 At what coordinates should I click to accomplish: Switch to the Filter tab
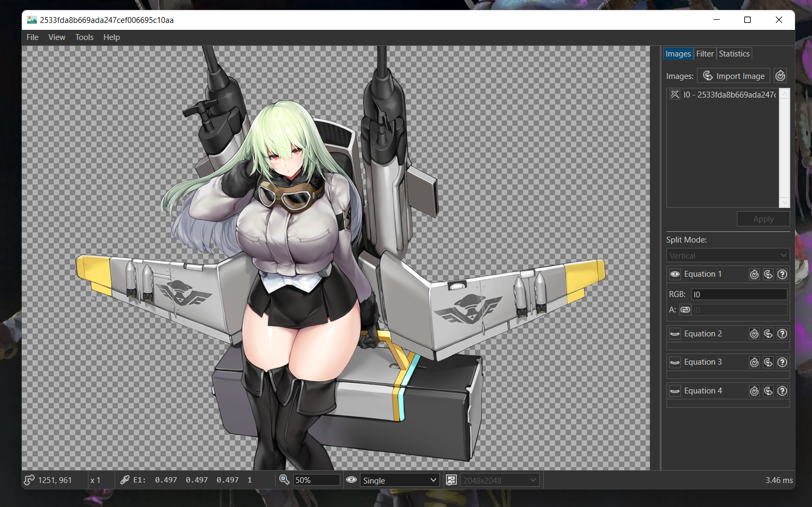tap(704, 54)
